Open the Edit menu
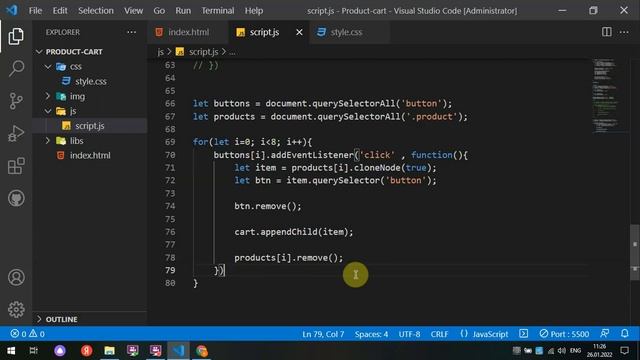640x360 pixels. 60,11
